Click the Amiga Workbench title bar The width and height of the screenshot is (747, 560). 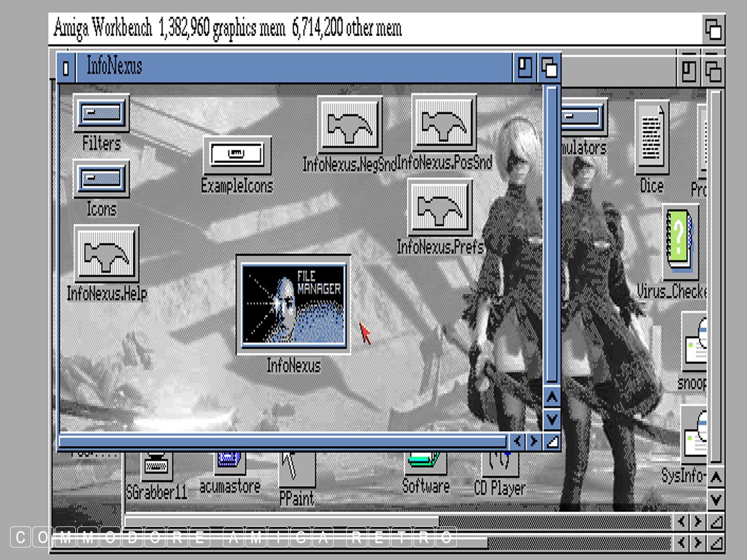point(374,29)
